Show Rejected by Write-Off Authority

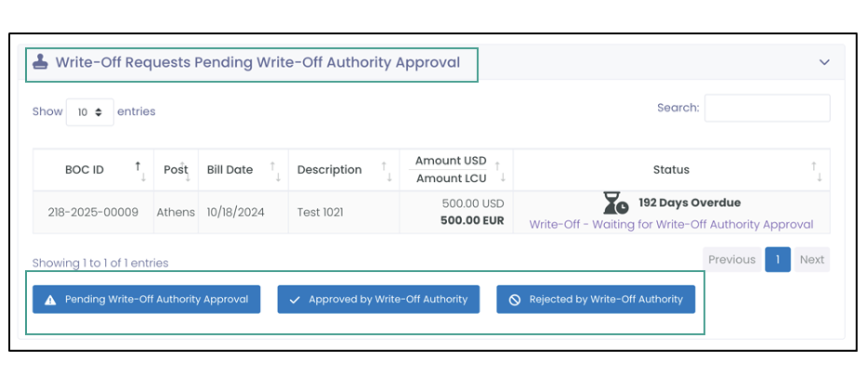click(596, 299)
